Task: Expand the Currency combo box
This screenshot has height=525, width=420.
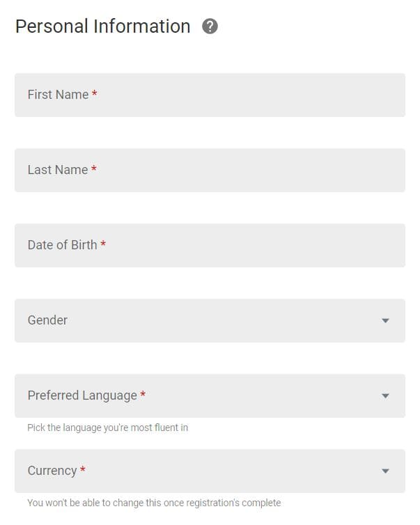Action: [210, 471]
